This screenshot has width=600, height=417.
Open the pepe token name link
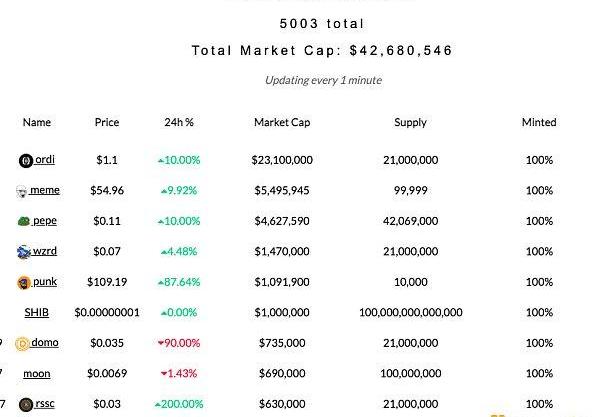tap(45, 221)
